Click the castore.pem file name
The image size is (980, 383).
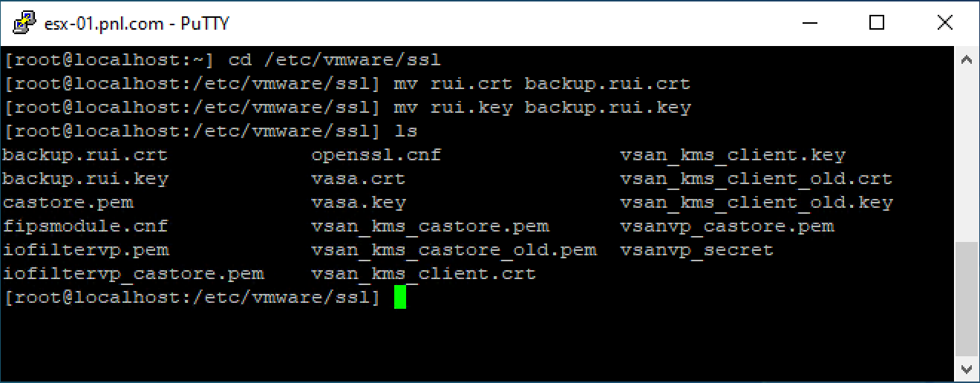coord(68,203)
